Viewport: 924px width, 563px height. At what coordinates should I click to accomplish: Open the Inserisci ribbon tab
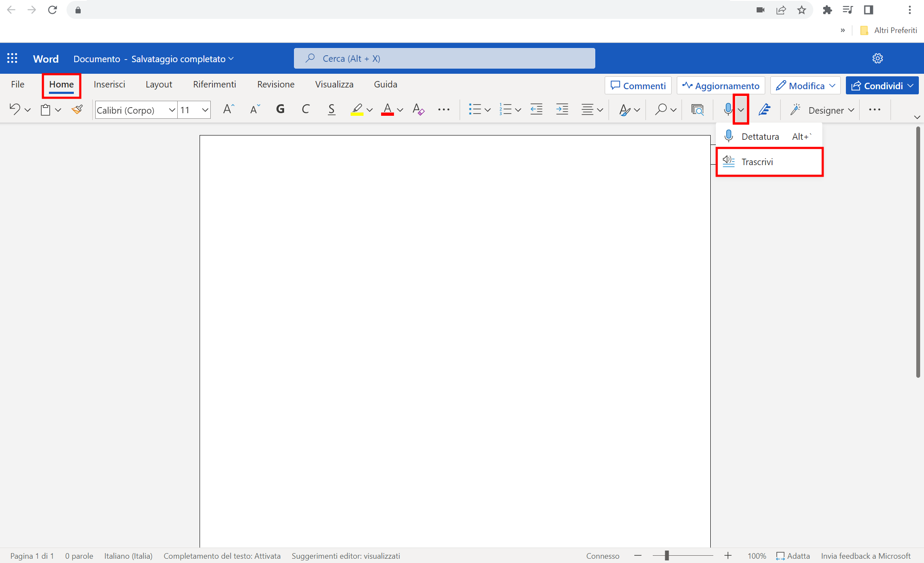coord(109,84)
